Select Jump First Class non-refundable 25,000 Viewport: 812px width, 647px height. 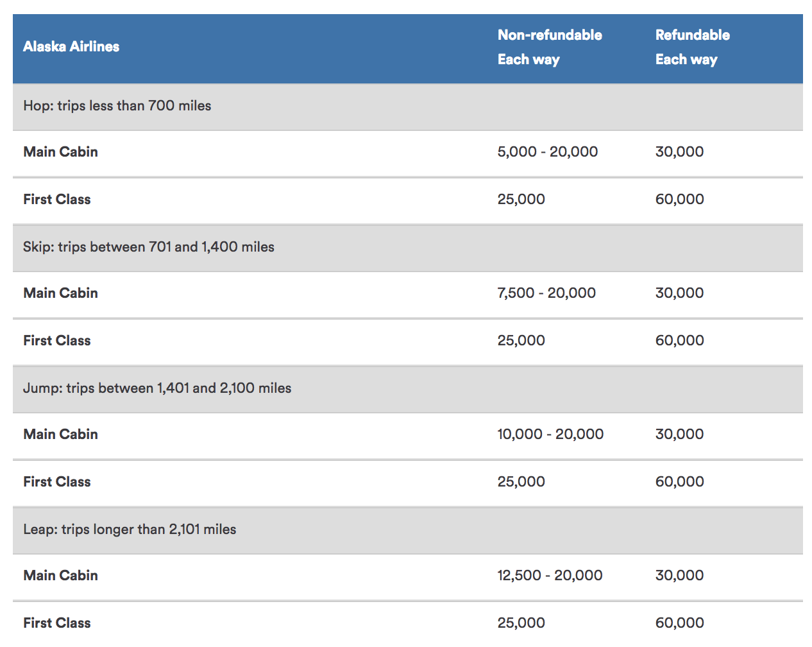click(x=521, y=482)
